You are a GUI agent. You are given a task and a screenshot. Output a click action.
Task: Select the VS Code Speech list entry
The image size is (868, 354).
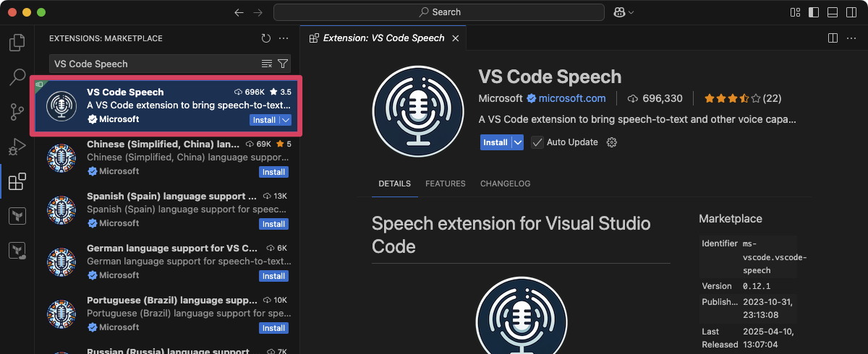point(166,106)
